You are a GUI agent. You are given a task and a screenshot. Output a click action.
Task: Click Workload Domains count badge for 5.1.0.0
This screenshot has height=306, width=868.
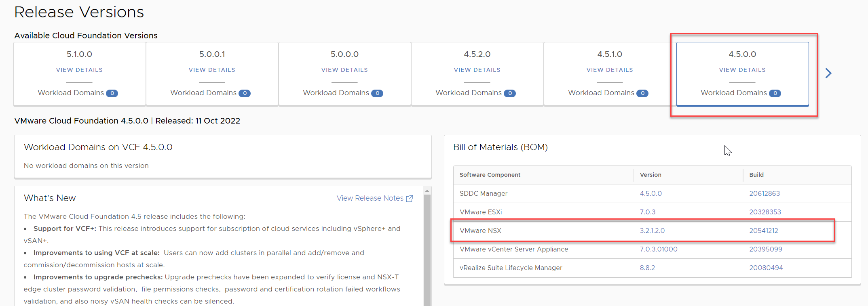click(112, 93)
